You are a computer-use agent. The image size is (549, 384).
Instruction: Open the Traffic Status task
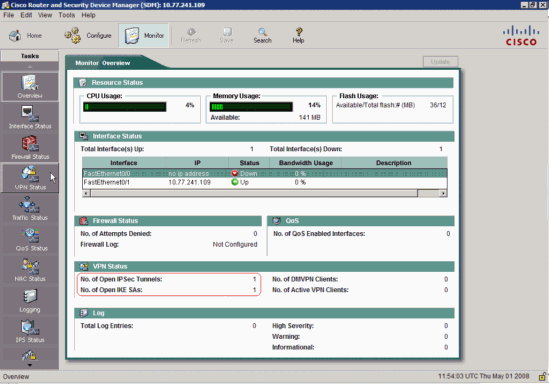pyautogui.click(x=30, y=209)
